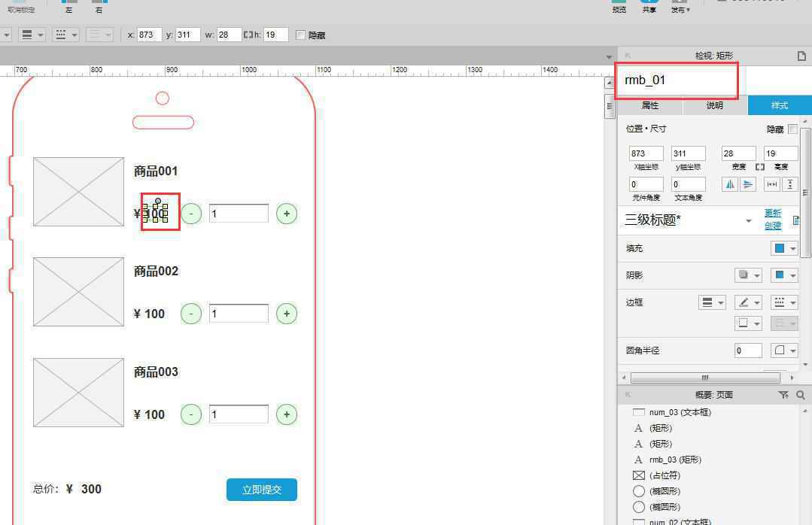Open the 阴影 outer shadow dropdown

748,275
